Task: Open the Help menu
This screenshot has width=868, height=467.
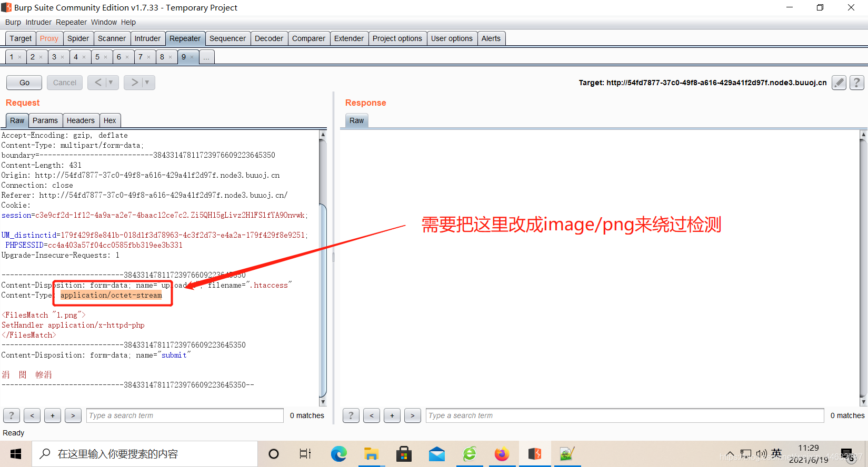Action: click(x=128, y=22)
